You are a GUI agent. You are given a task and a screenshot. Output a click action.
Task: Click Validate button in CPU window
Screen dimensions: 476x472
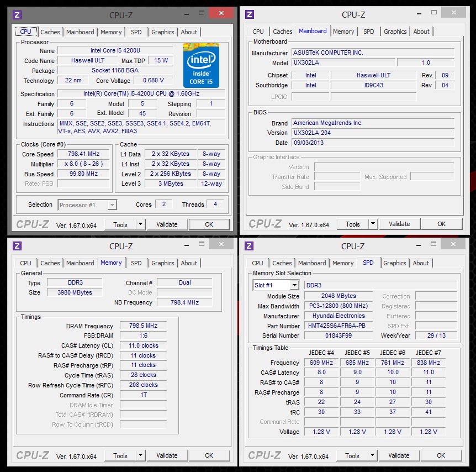(x=167, y=224)
